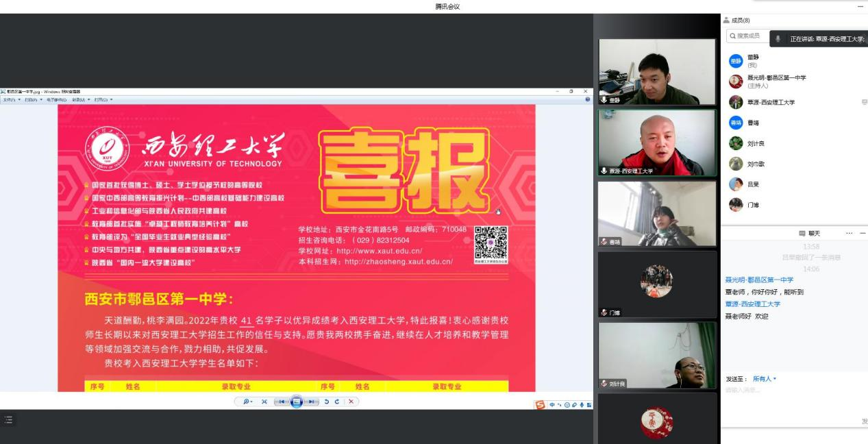
Task: Select 门博's video tile
Action: pos(657,284)
